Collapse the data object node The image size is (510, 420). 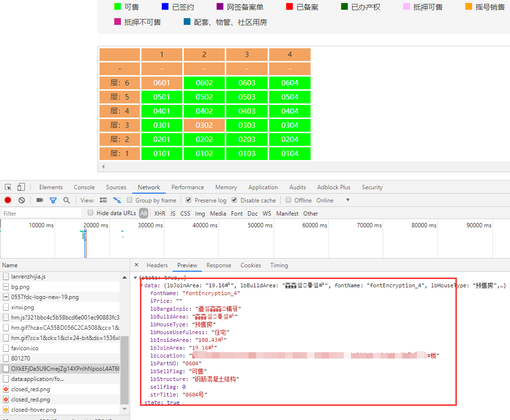coord(141,285)
